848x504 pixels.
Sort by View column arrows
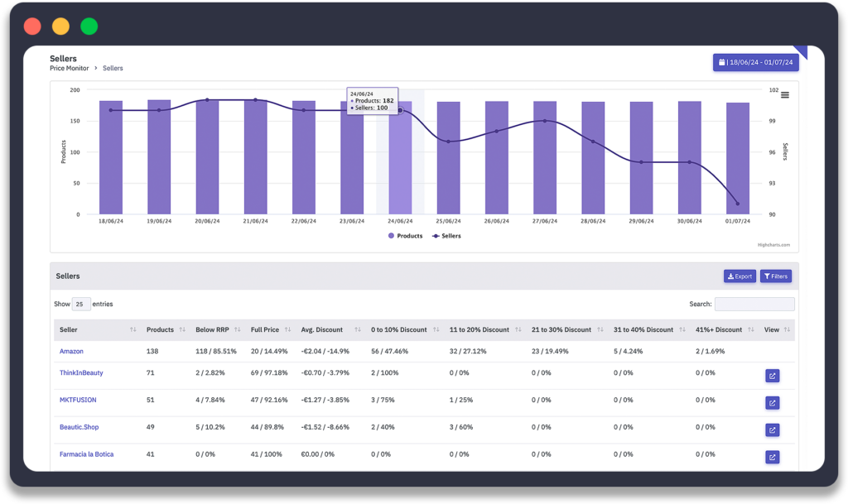point(787,329)
